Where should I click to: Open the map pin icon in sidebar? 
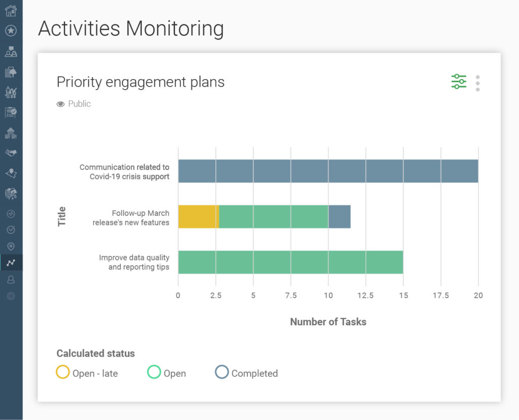[x=11, y=246]
